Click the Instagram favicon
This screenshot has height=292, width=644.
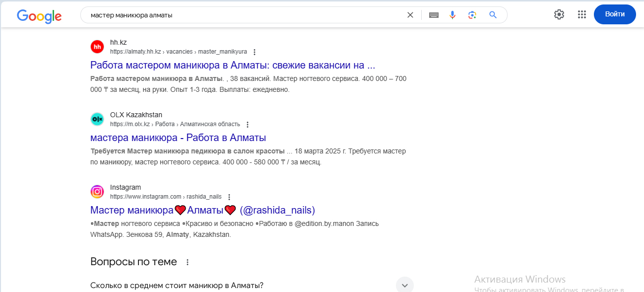click(97, 192)
